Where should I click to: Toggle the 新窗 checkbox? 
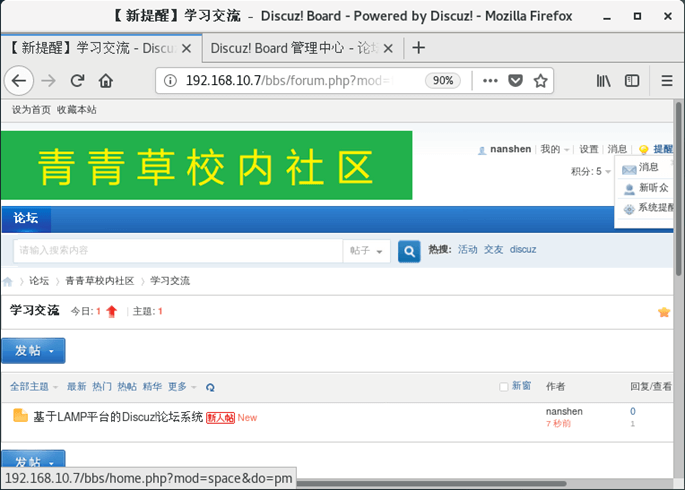[504, 386]
